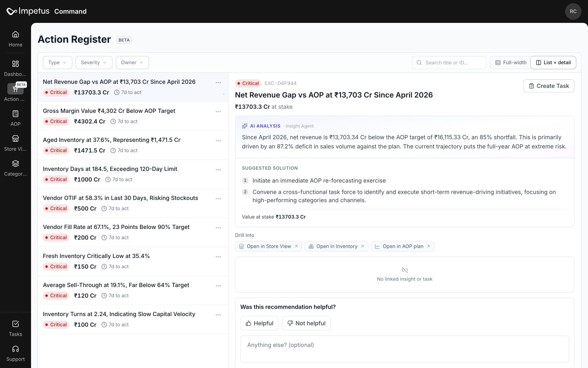Select Aged Inventory at 37.6% list item
The image size is (588, 368).
133,145
